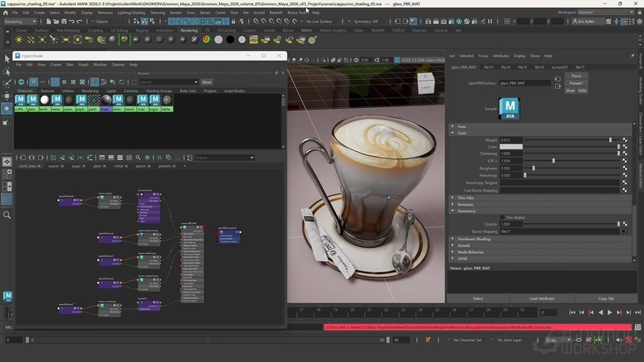Expand the Hardware Shading section

pyautogui.click(x=452, y=239)
